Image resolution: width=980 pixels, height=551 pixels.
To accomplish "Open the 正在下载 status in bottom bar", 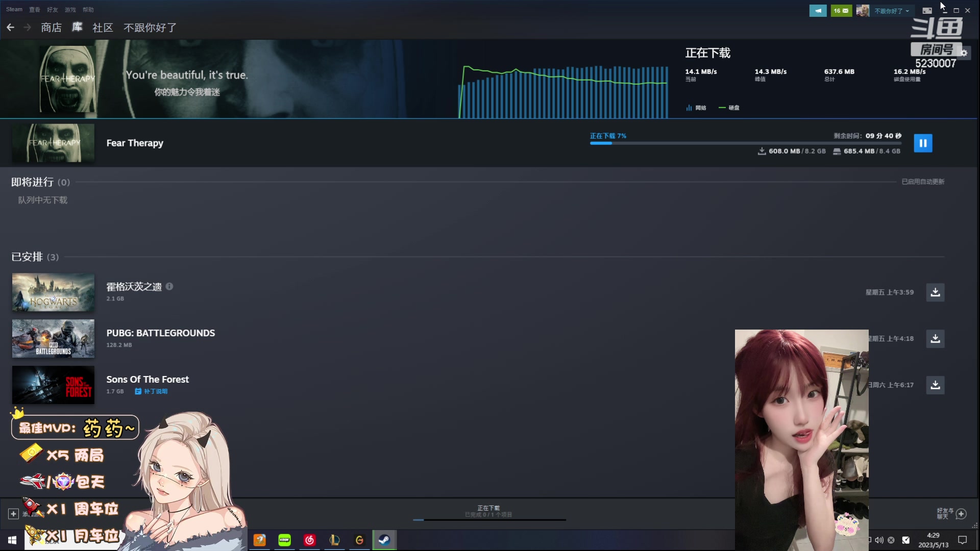I will coord(488,512).
